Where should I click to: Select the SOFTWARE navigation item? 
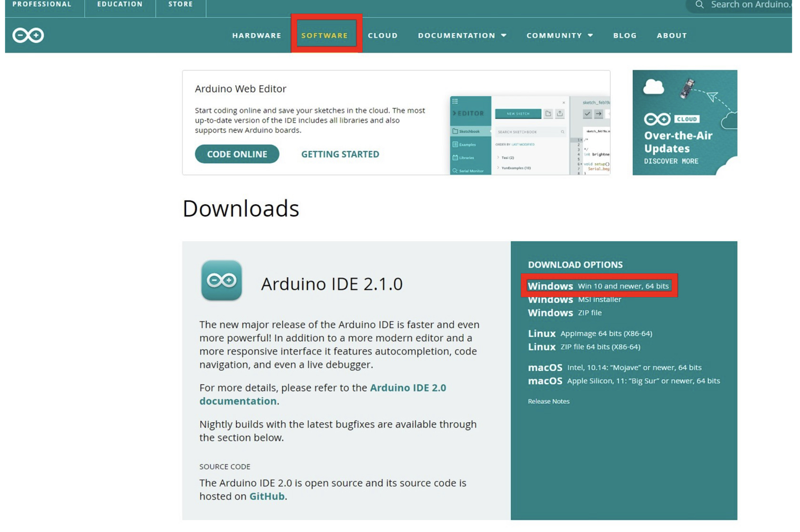point(325,35)
